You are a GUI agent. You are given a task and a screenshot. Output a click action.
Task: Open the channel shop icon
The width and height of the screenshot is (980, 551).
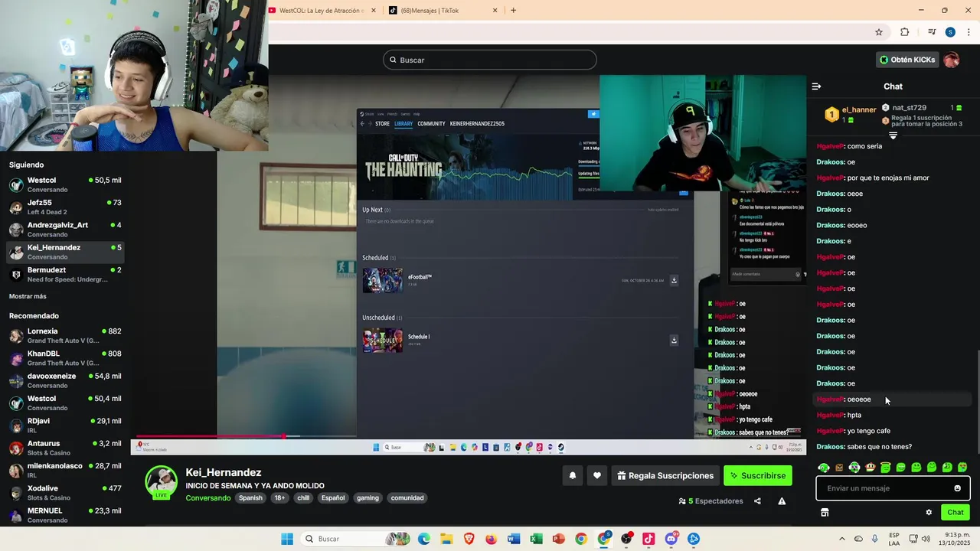[x=825, y=513]
